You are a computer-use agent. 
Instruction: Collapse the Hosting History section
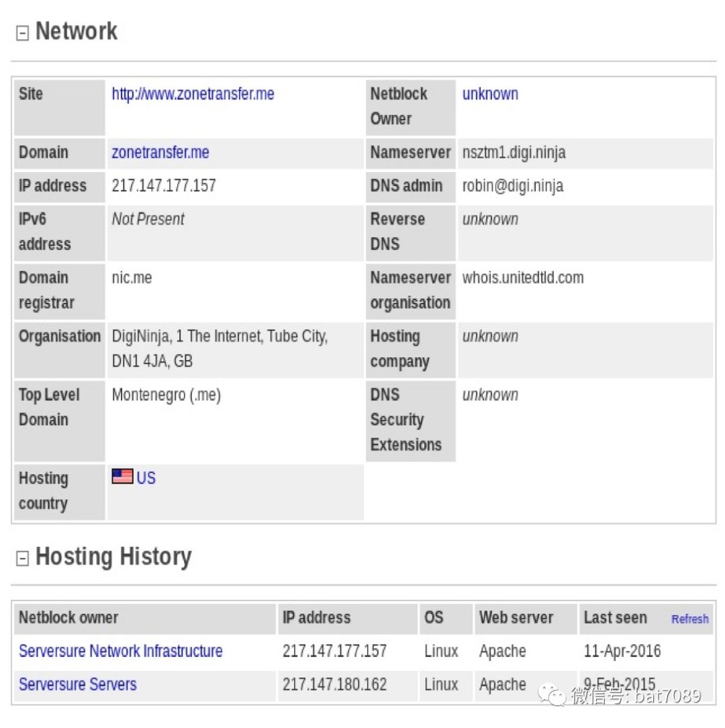point(22,558)
